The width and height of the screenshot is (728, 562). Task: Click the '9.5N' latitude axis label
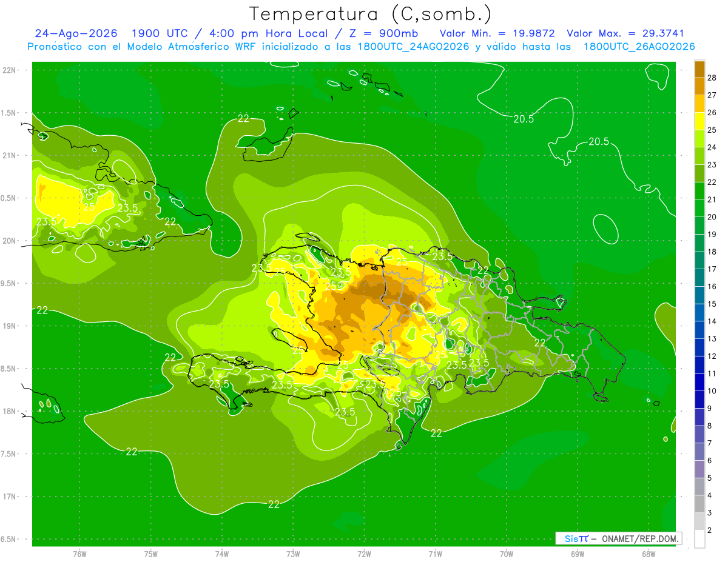pyautogui.click(x=9, y=284)
